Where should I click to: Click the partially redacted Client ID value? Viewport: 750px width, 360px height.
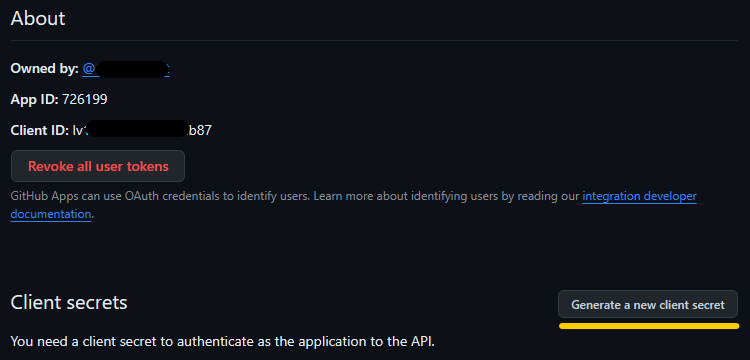[x=142, y=130]
